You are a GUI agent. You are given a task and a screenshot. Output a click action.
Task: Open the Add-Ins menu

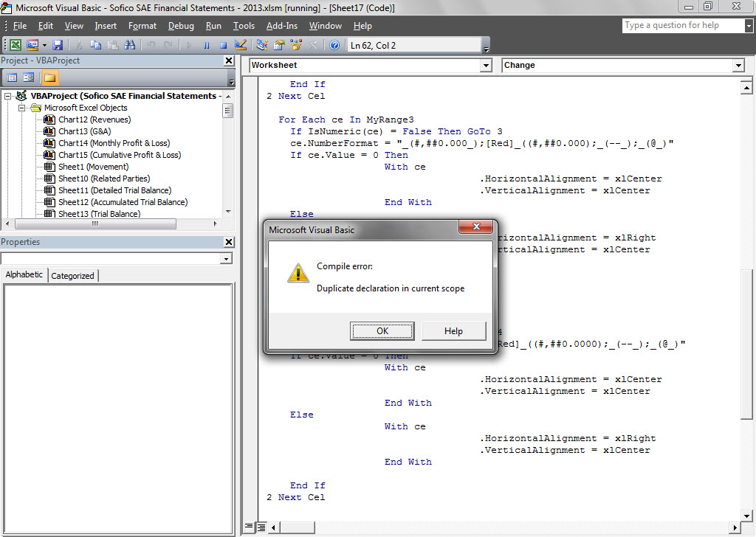coord(282,26)
